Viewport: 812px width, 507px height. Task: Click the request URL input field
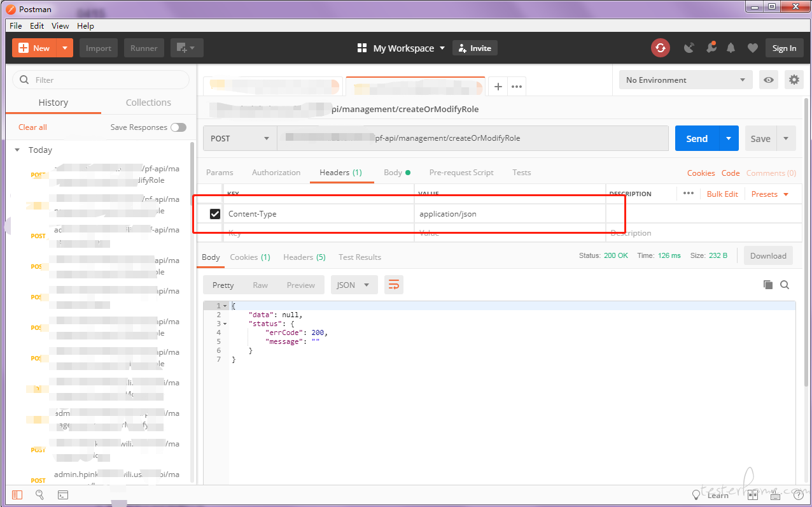click(473, 138)
